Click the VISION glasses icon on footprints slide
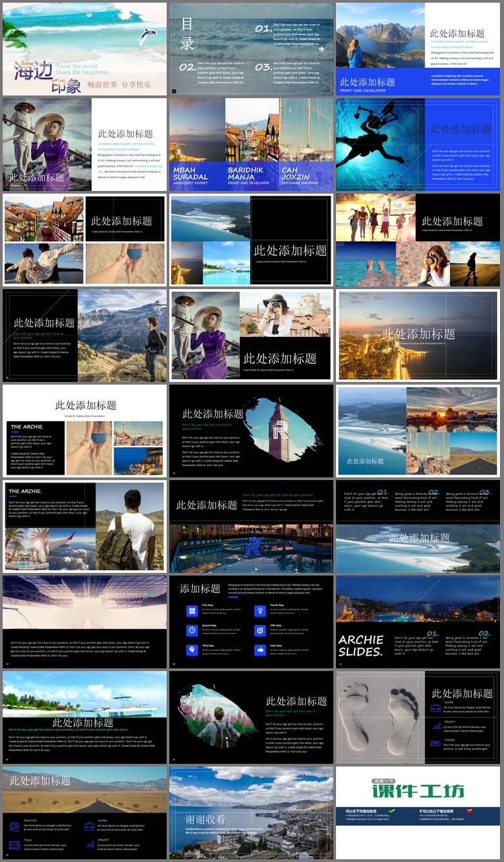This screenshot has height=862, width=504. pos(435,744)
